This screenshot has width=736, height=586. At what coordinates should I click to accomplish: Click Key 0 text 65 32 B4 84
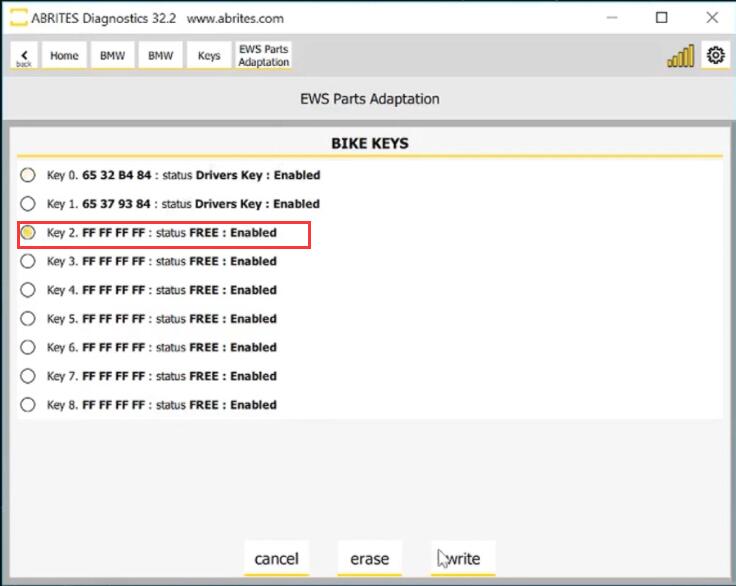click(117, 175)
